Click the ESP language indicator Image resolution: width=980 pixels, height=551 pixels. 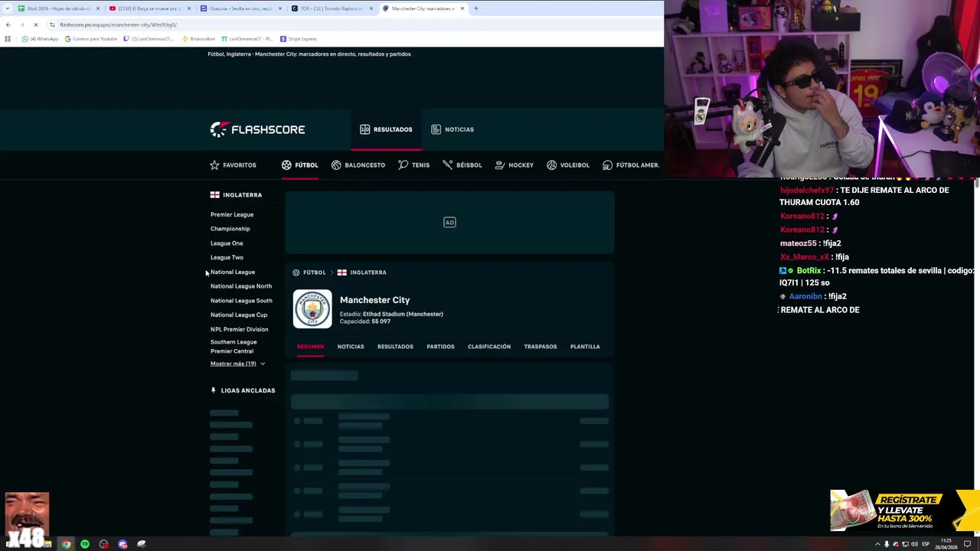pyautogui.click(x=925, y=544)
